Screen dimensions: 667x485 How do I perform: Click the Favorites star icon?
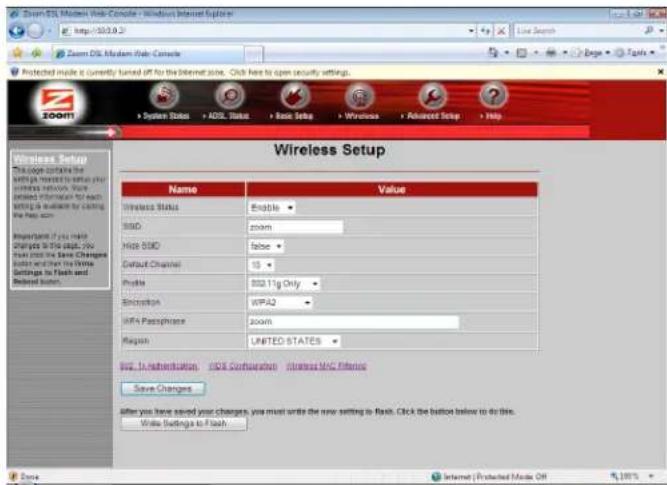tap(17, 53)
